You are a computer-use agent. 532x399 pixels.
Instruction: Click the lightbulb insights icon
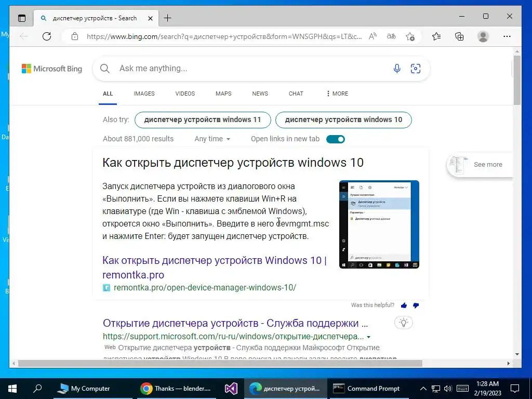click(x=403, y=323)
